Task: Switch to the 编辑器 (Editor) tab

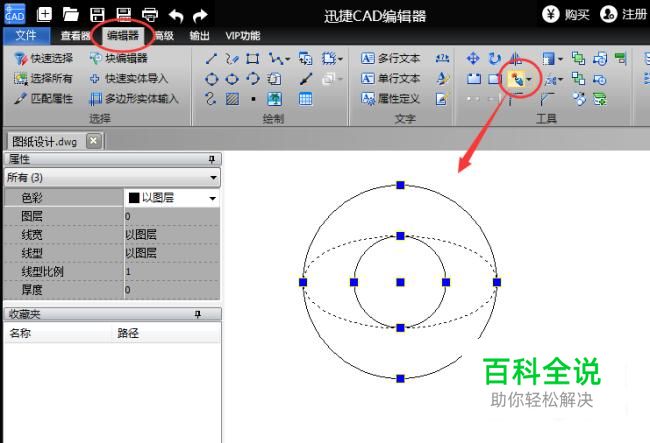Action: point(123,36)
